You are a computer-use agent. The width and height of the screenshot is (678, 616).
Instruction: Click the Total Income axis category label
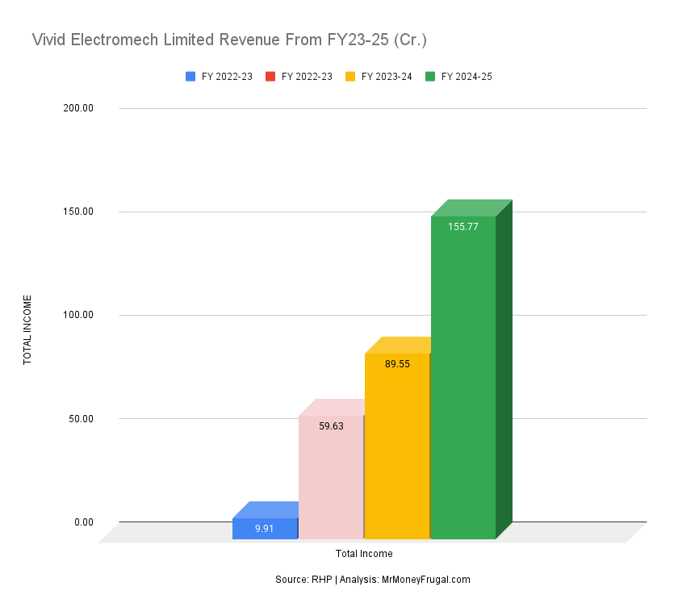pos(363,554)
